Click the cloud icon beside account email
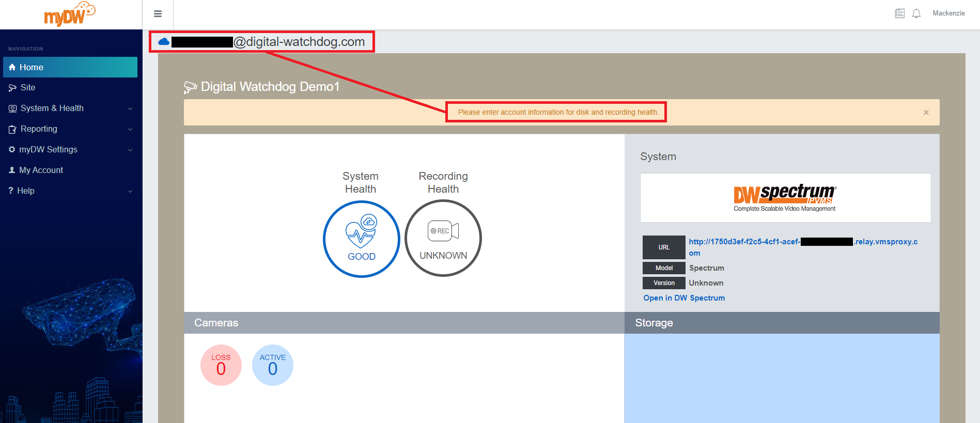 (164, 42)
